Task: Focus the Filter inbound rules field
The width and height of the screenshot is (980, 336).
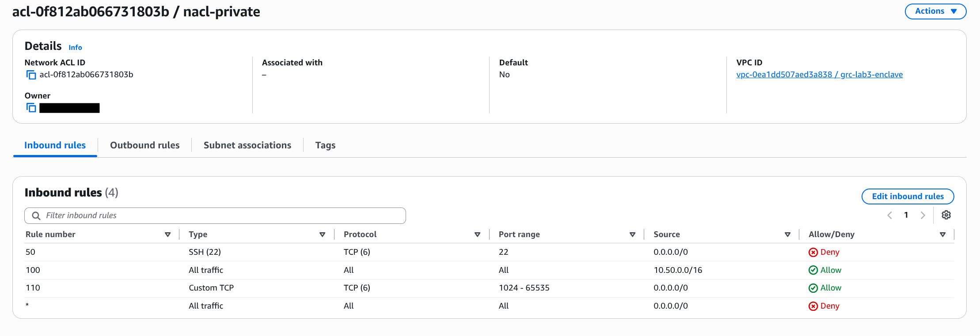Action: (x=215, y=215)
